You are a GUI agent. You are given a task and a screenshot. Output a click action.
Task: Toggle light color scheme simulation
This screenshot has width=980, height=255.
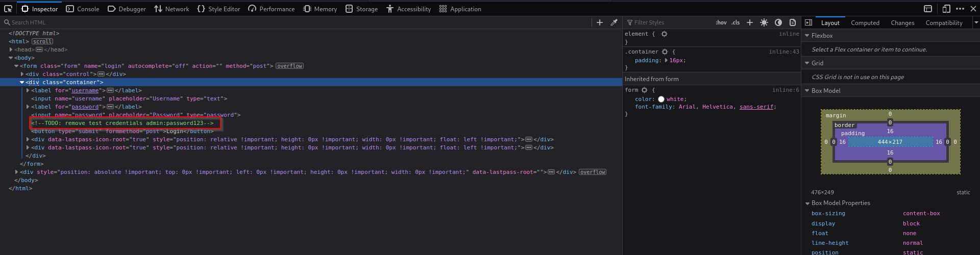pyautogui.click(x=764, y=22)
